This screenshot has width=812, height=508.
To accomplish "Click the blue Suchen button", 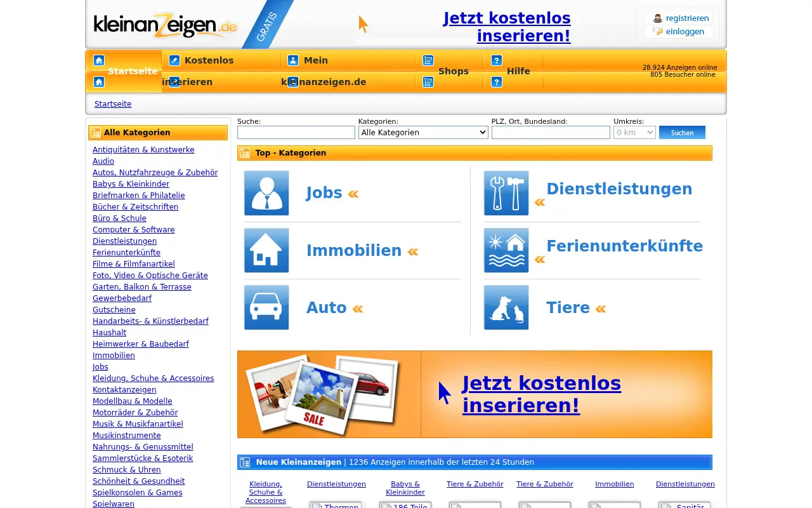I will (x=682, y=132).
